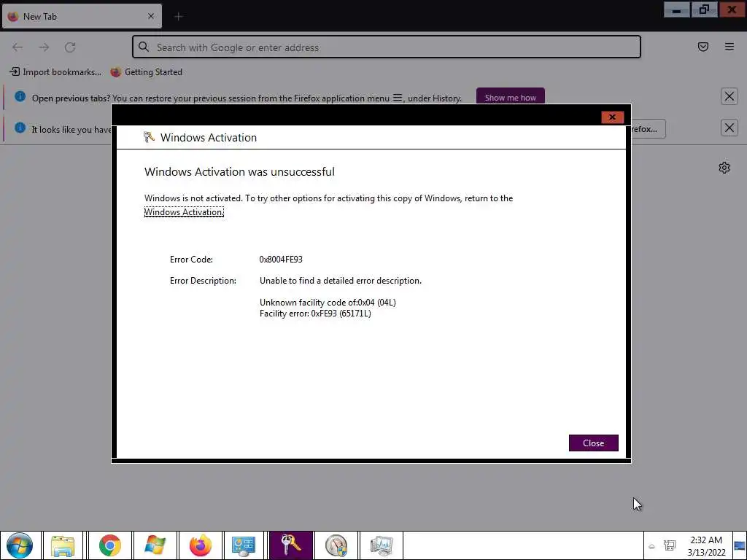Click the Firefox address search bar
Screen dimensions: 747x560
coord(387,47)
